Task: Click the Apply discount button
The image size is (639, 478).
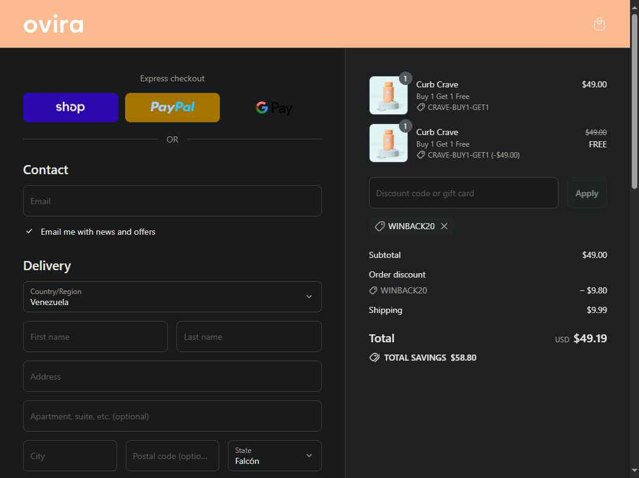Action: pyautogui.click(x=587, y=193)
